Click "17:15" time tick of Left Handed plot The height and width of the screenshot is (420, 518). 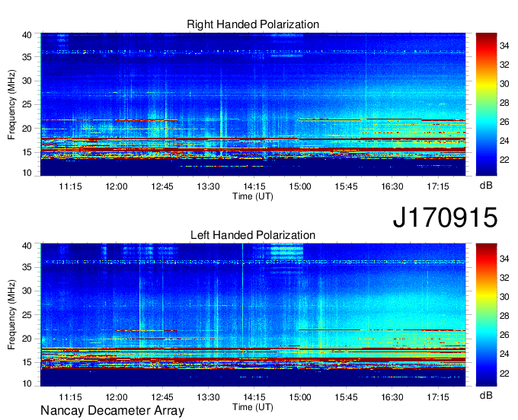[x=438, y=397]
